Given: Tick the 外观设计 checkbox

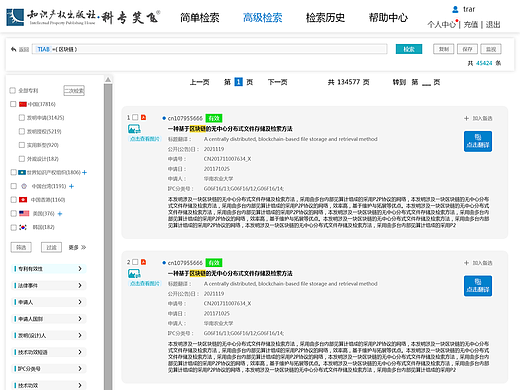Looking at the screenshot, I should 22,158.
